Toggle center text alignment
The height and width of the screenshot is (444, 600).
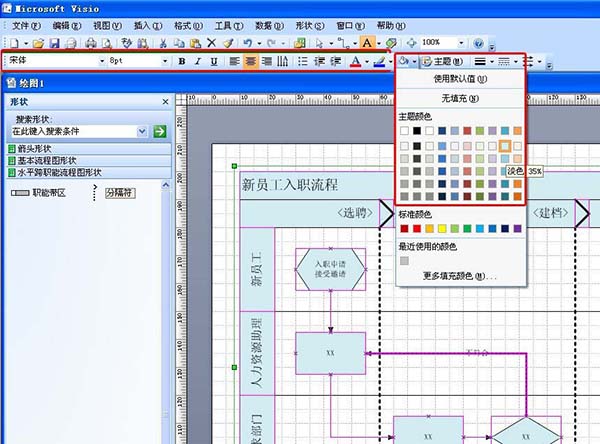[x=251, y=61]
